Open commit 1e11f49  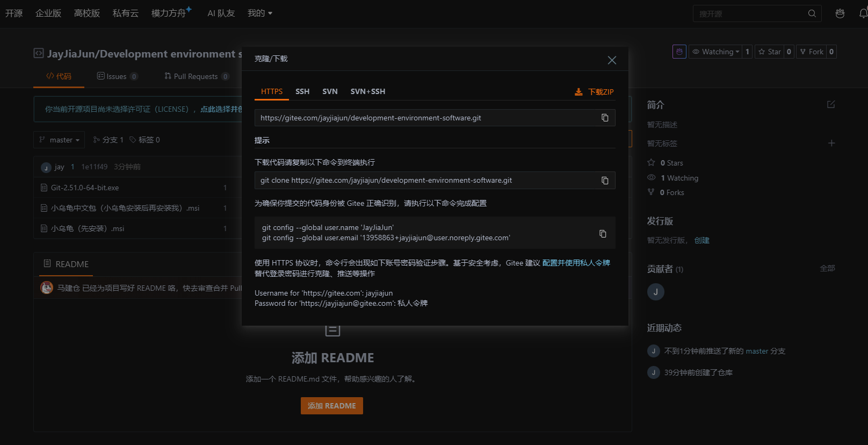(95, 167)
